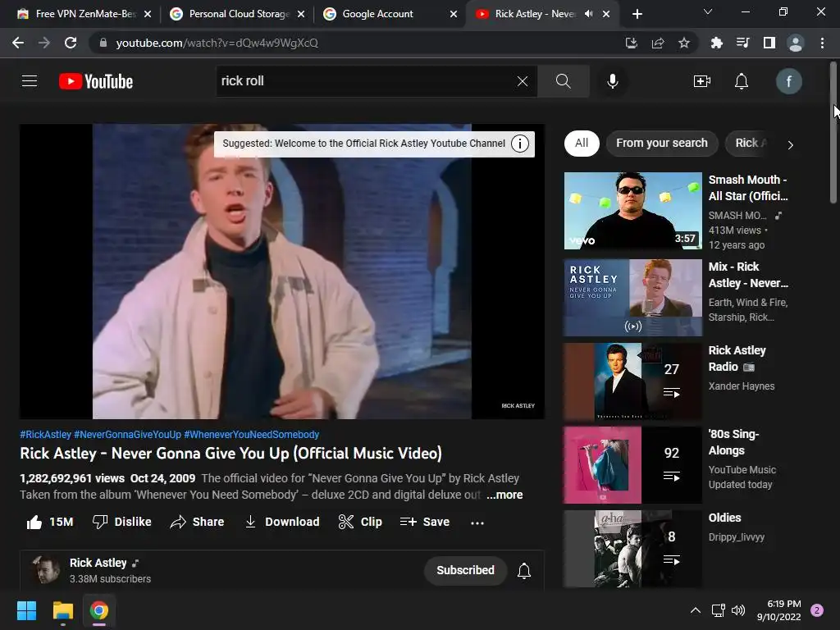Open more actions three-dot menu

[477, 523]
